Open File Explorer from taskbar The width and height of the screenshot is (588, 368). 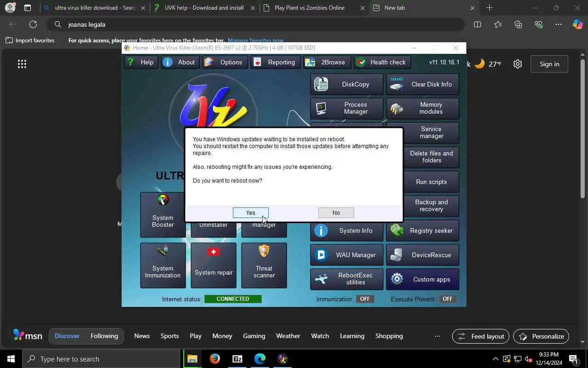192,359
